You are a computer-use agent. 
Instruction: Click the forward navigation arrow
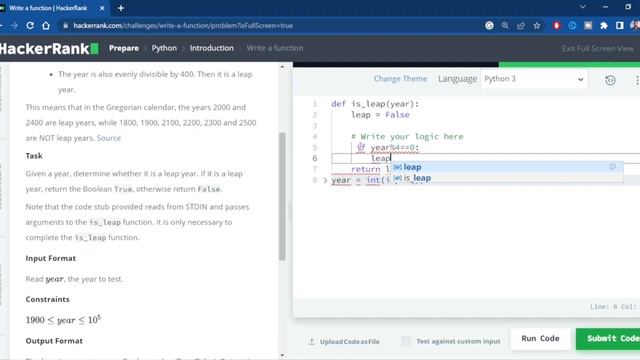pos(14,25)
